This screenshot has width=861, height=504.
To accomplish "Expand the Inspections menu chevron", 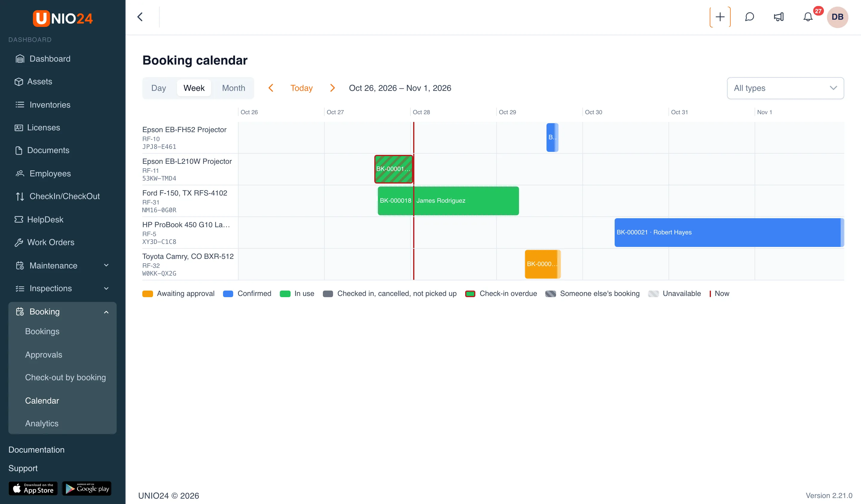I will tap(106, 288).
